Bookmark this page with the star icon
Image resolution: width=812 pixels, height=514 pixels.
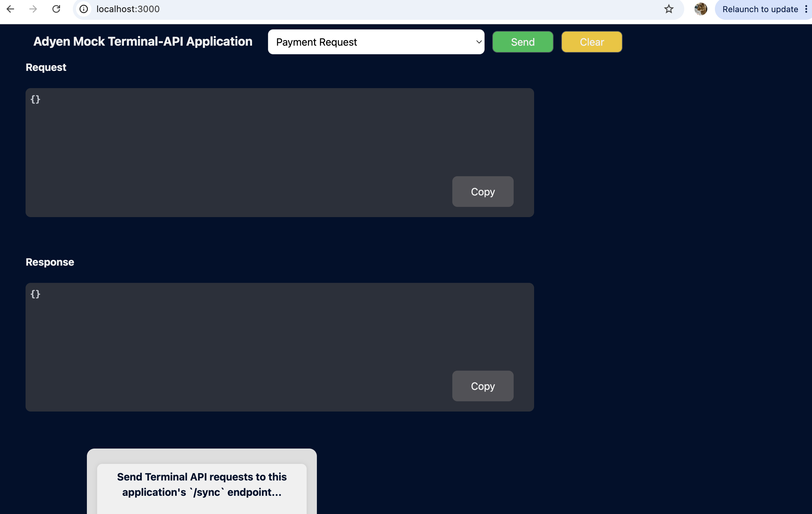pyautogui.click(x=669, y=9)
